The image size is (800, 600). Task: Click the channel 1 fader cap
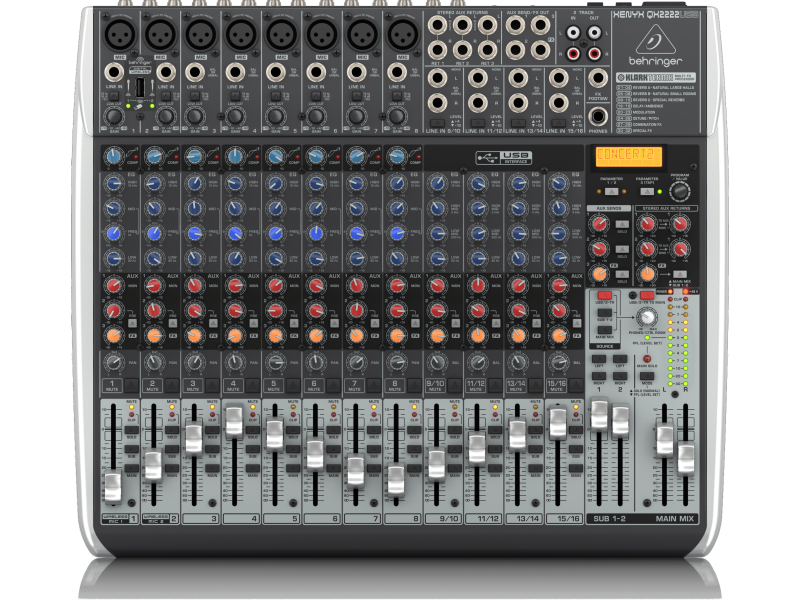113,487
